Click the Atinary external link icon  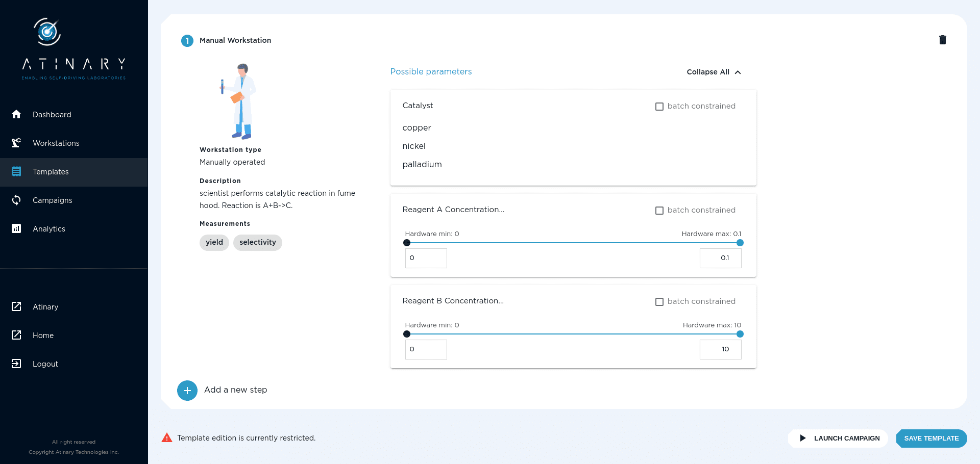[x=16, y=306]
